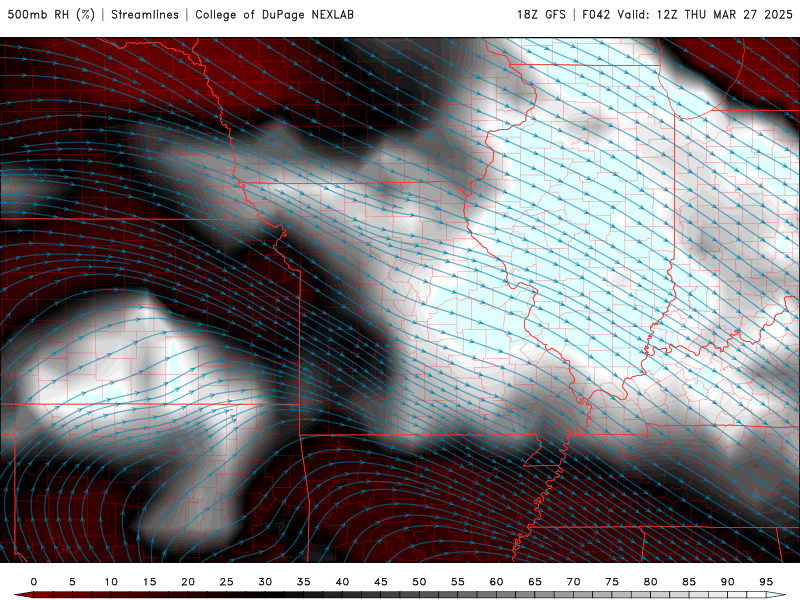Image resolution: width=800 pixels, height=600 pixels.
Task: Click the "95" color scale label
Action: (x=766, y=582)
